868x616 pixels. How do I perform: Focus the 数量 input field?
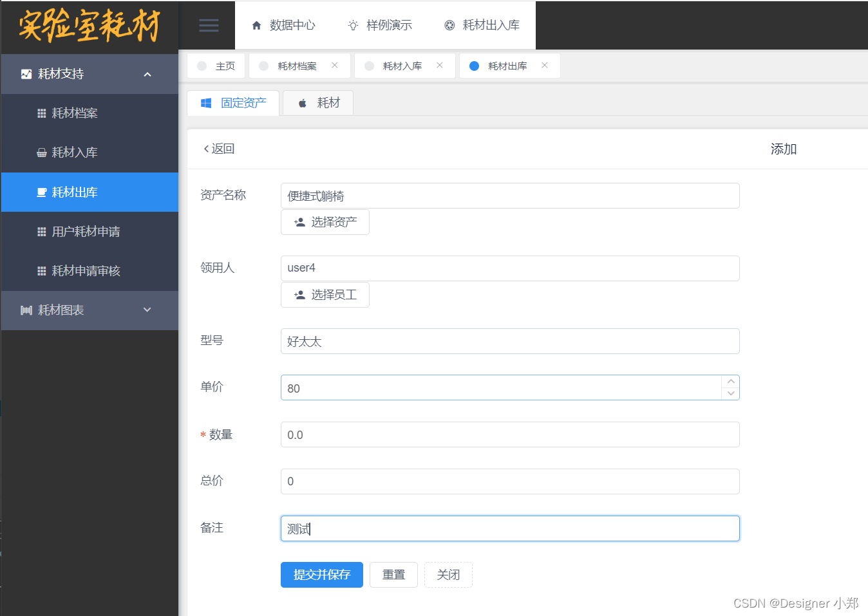coord(510,434)
